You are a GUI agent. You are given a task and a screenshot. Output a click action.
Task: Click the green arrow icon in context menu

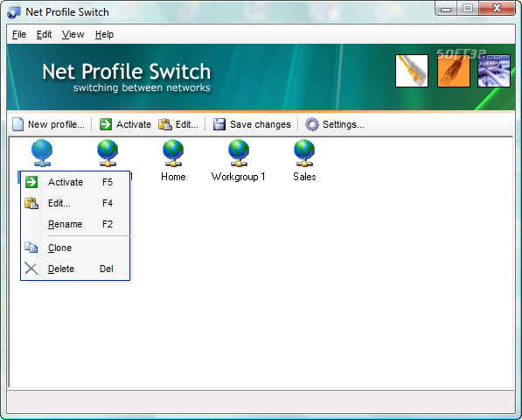pyautogui.click(x=31, y=182)
